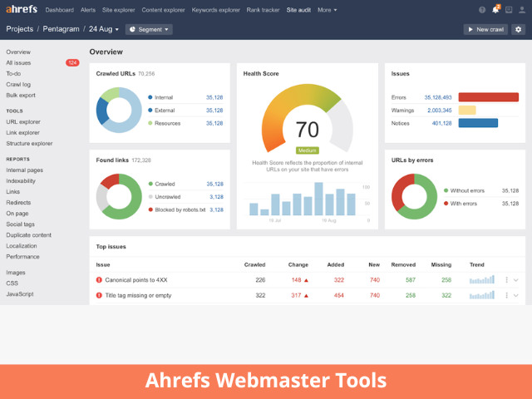
Task: Expand the Canonical points to 4XX row
Action: [x=515, y=280]
